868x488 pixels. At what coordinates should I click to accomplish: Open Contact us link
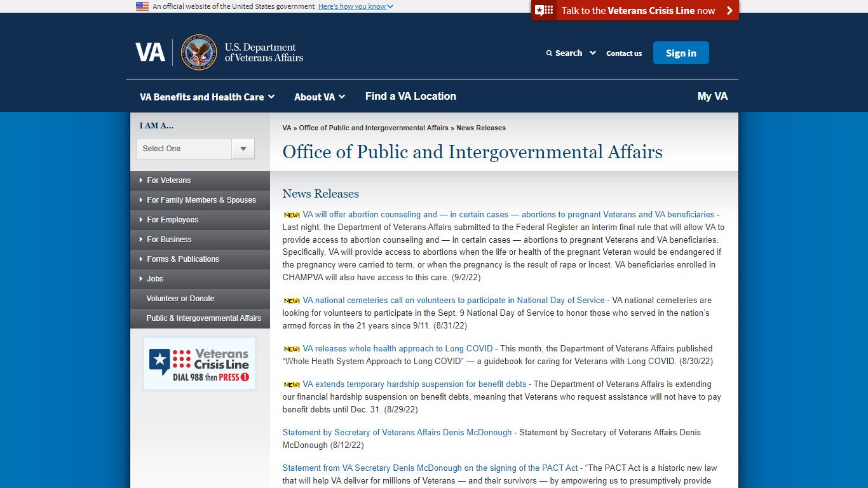pyautogui.click(x=624, y=53)
